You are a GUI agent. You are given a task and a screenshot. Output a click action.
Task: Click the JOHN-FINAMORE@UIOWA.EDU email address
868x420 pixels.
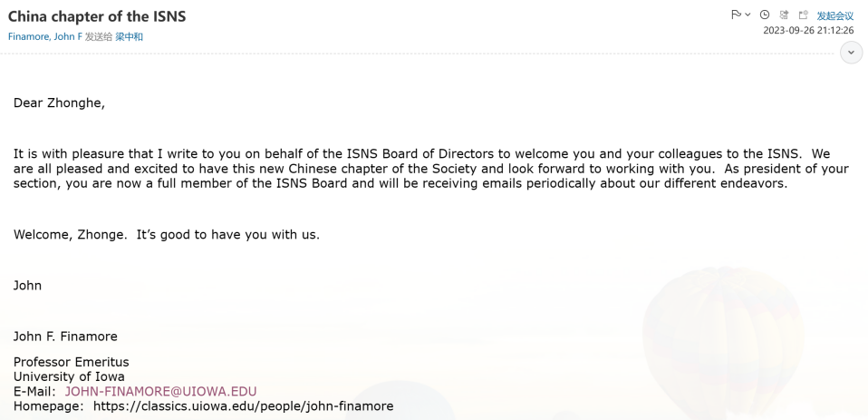point(160,392)
